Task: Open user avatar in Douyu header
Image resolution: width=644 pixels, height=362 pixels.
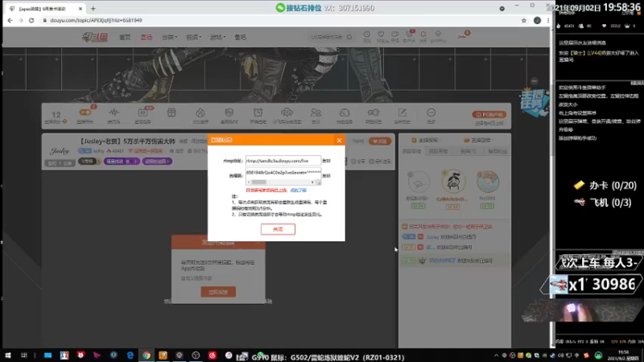Action: [463, 35]
